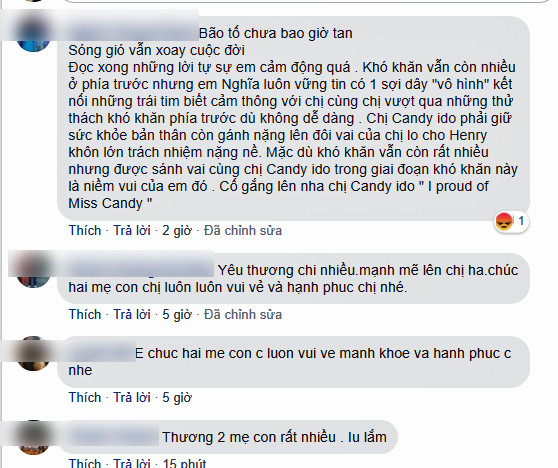Like the 'Bão tố chưa bao giờ tan' comment
The height and width of the screenshot is (468, 558).
85,231
